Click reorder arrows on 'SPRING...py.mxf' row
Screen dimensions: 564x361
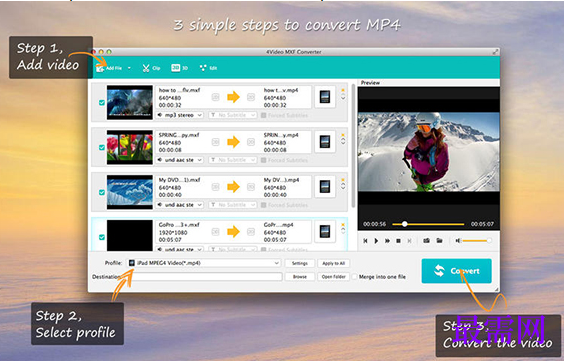tap(343, 141)
